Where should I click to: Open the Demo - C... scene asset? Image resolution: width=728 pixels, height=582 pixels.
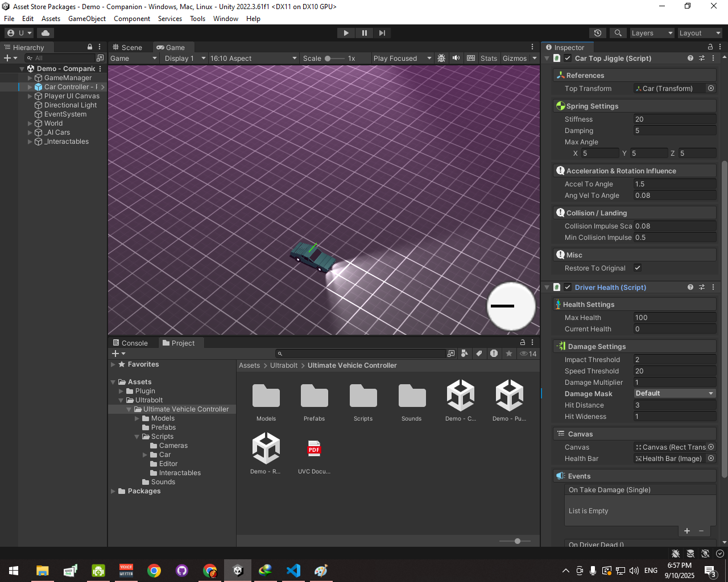(x=461, y=401)
